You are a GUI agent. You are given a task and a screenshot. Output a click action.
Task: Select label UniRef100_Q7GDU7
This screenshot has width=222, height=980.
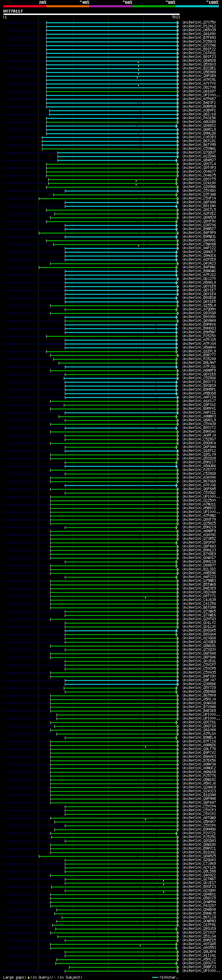click(199, 153)
